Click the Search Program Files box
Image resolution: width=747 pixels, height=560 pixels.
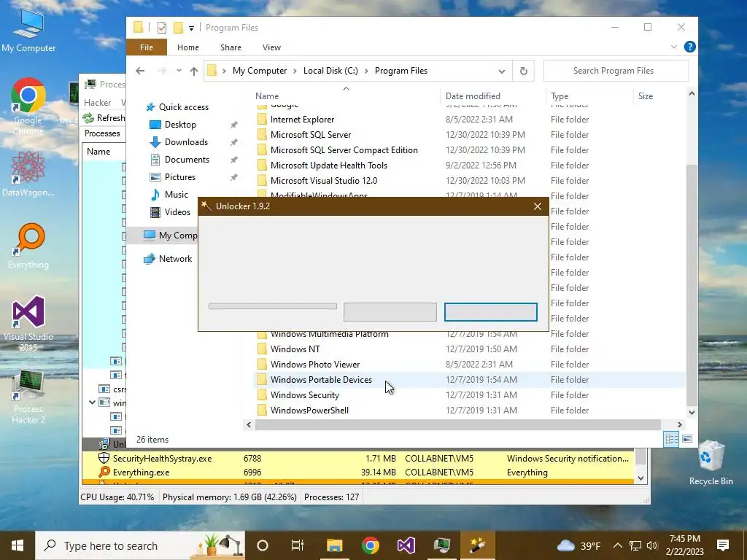coord(616,71)
